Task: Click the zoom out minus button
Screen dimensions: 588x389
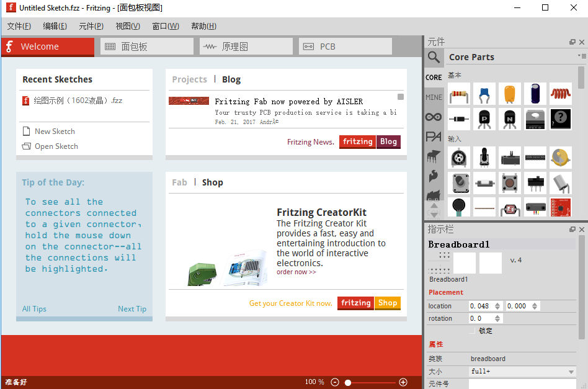Action: point(335,382)
